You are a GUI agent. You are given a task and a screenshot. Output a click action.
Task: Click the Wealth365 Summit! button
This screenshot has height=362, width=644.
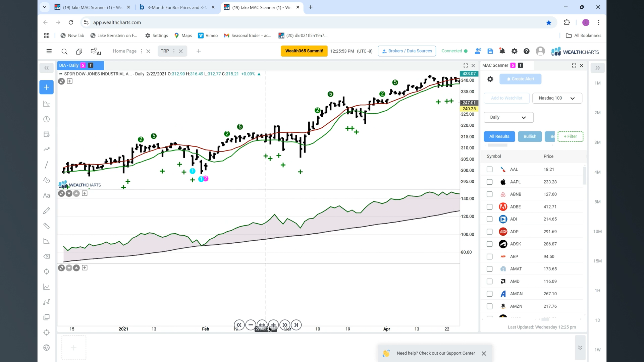pos(304,51)
